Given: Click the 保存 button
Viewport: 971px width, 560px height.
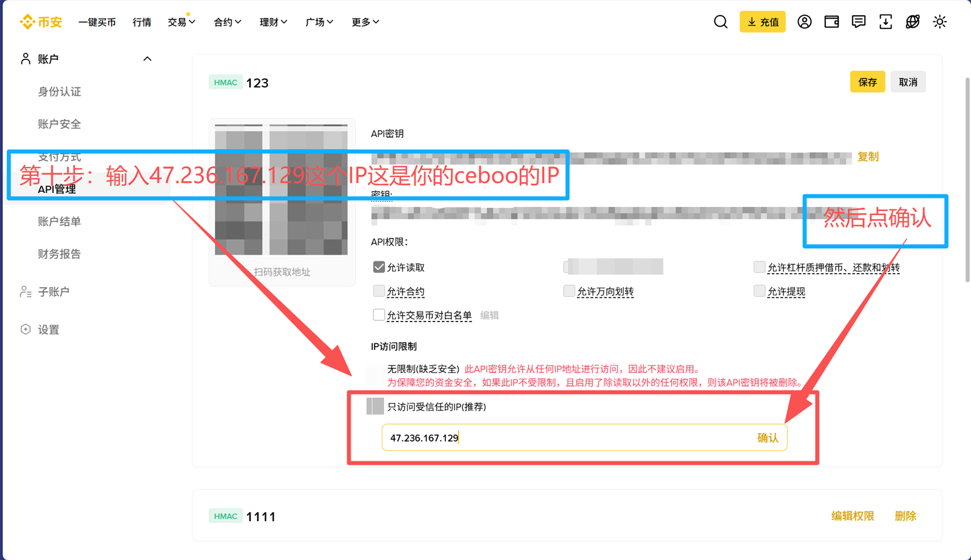Looking at the screenshot, I should click(867, 82).
